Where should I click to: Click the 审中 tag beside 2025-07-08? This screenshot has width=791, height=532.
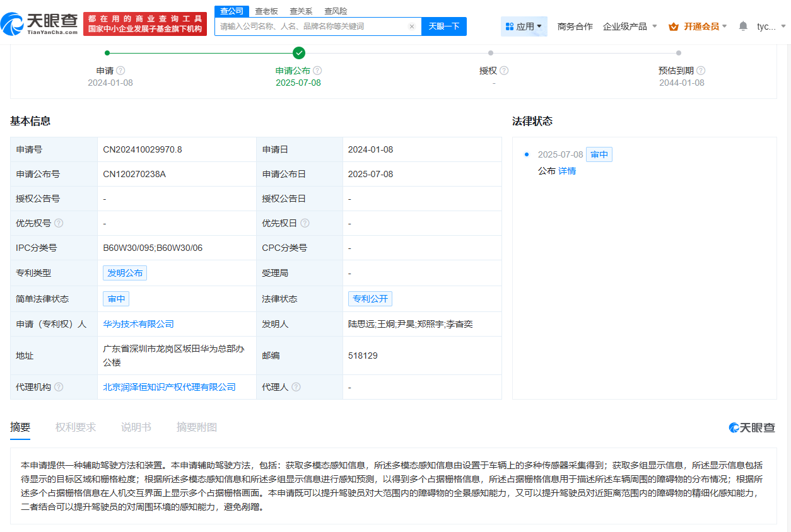coord(599,154)
